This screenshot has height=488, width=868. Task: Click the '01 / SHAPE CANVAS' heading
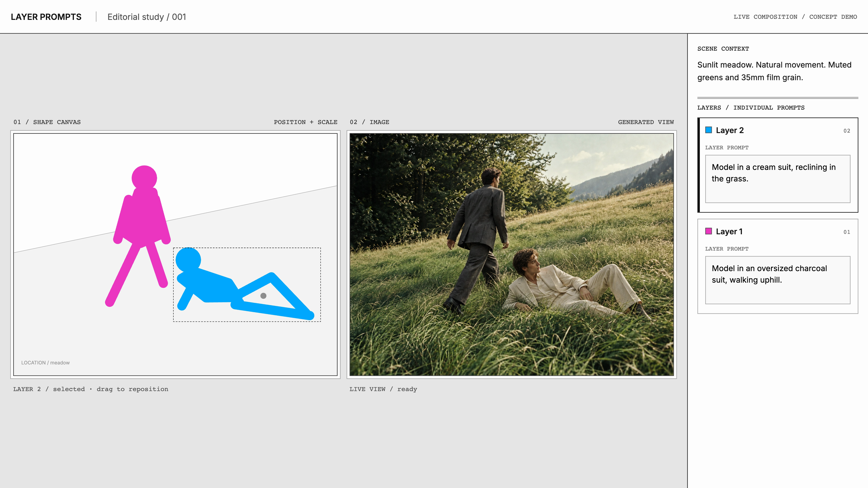(x=47, y=122)
